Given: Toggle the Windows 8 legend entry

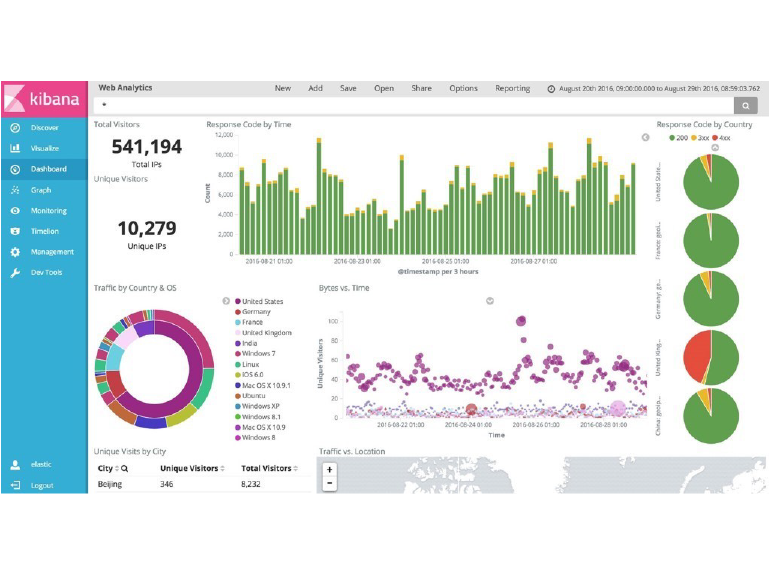Looking at the screenshot, I should [255, 438].
